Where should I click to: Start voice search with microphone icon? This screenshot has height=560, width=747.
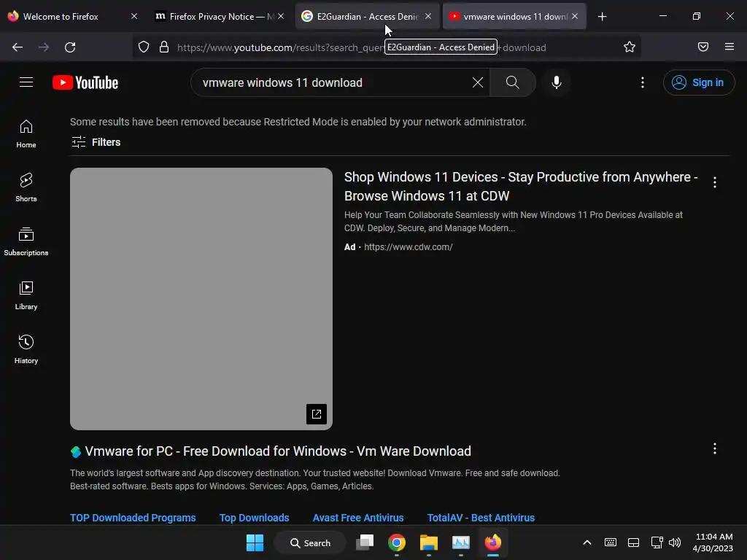[556, 82]
